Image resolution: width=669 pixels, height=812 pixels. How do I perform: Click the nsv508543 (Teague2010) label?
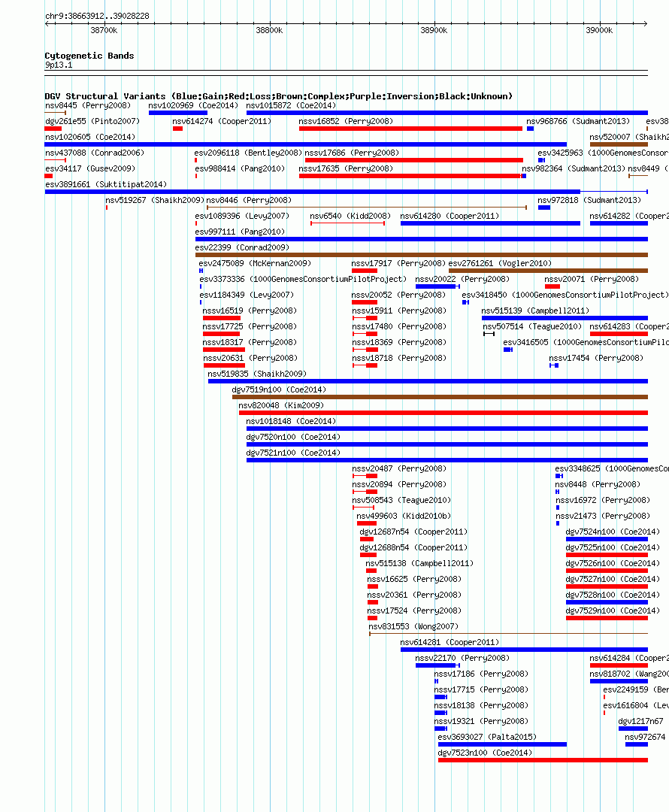coord(401,500)
